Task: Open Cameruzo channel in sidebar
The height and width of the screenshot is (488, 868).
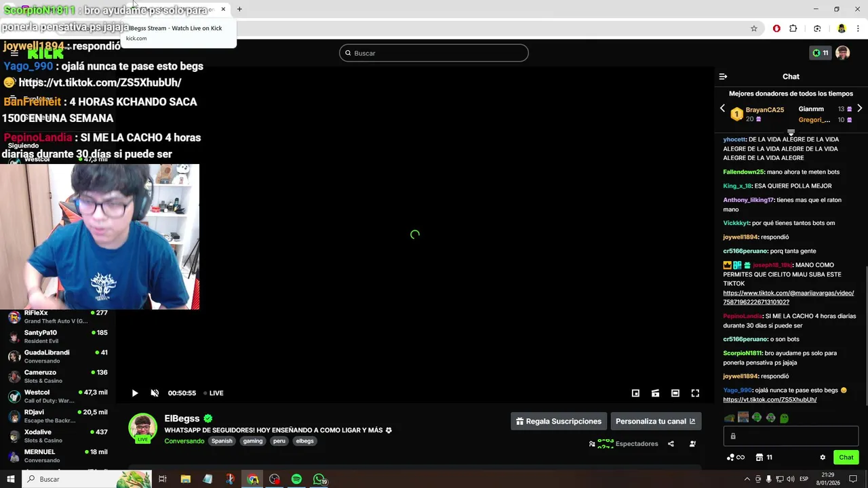Action: click(x=58, y=376)
